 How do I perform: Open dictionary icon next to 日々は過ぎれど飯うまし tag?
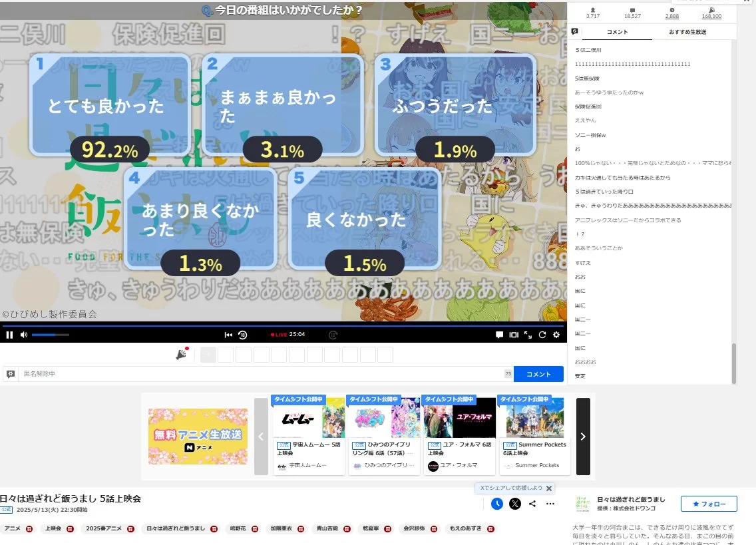pyautogui.click(x=214, y=529)
